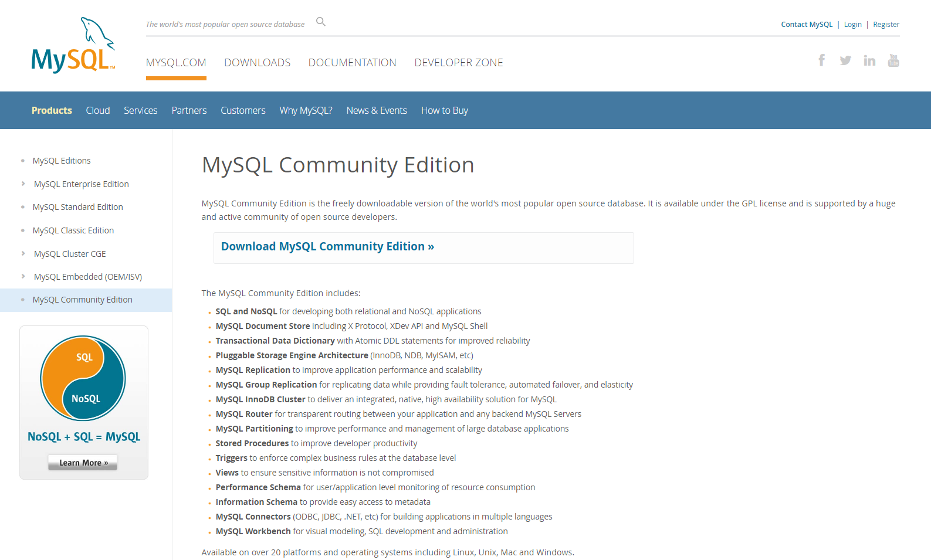Viewport: 931px width, 560px height.
Task: Open the Partners menu item
Action: point(189,110)
